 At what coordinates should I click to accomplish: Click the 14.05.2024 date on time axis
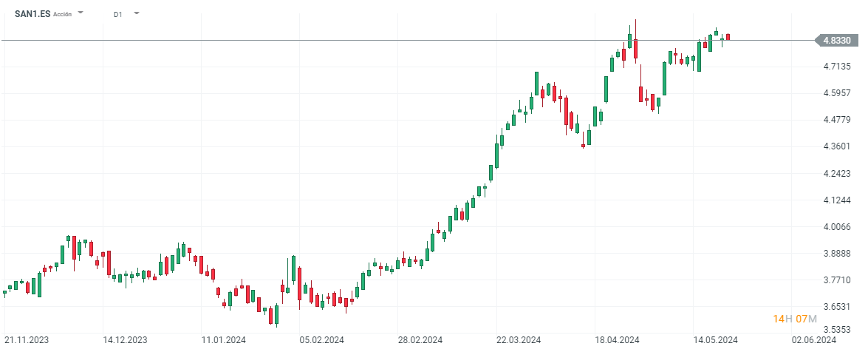coord(716,340)
